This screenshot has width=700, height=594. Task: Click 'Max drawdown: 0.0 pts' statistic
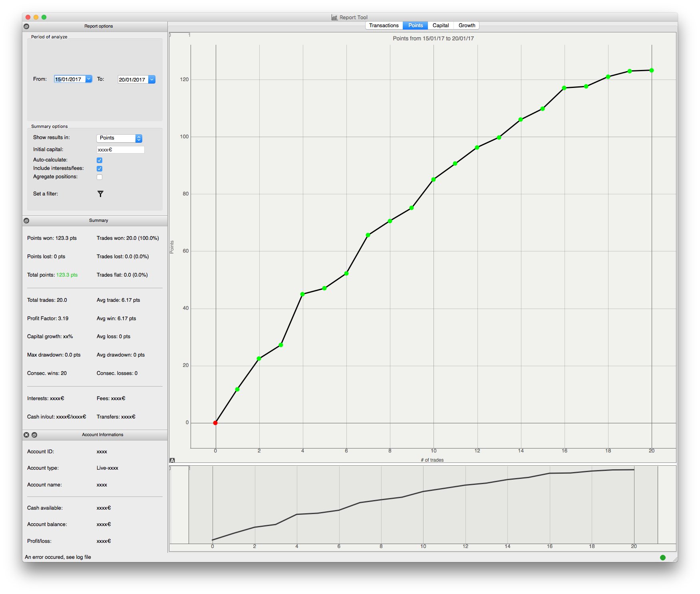pyautogui.click(x=54, y=355)
